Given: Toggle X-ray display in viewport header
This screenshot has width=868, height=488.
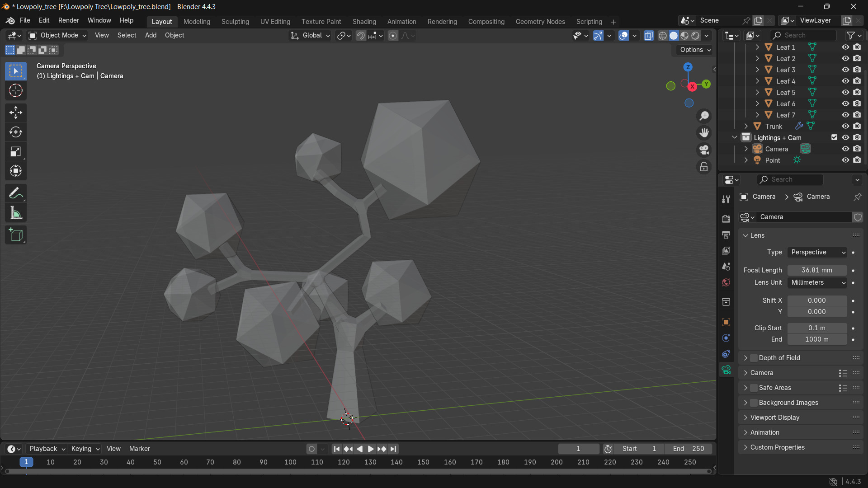Looking at the screenshot, I should 649,36.
